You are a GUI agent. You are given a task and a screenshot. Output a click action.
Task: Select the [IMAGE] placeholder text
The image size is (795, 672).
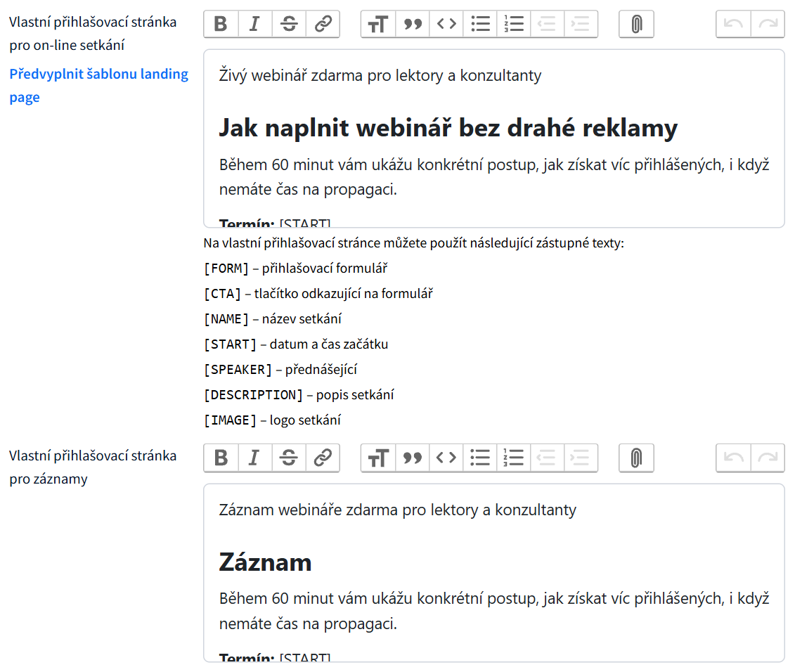(230, 420)
